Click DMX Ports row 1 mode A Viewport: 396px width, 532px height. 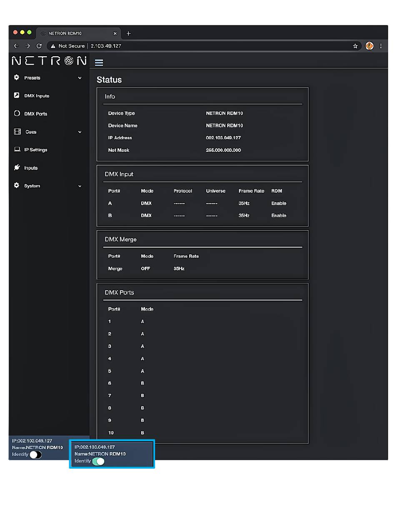point(143,321)
